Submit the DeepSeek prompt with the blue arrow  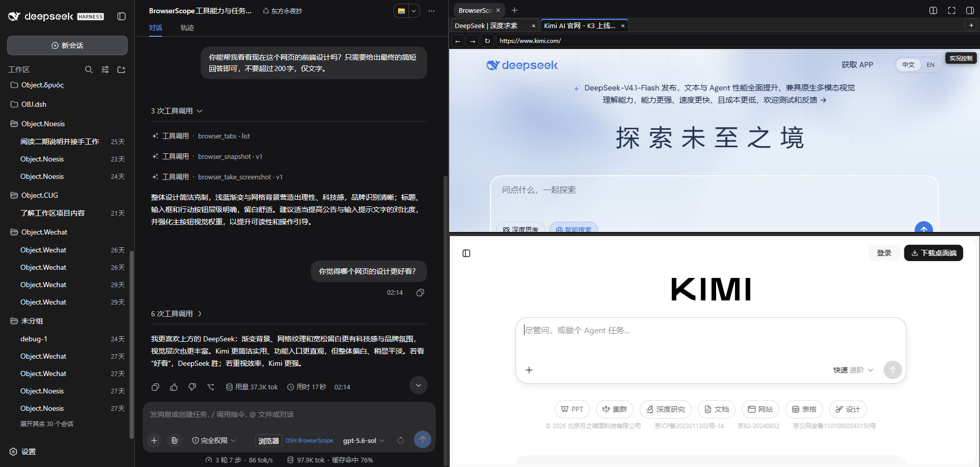924,227
